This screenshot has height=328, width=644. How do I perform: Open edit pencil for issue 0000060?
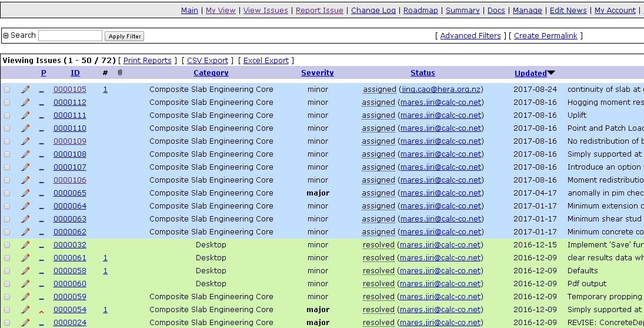[25, 284]
